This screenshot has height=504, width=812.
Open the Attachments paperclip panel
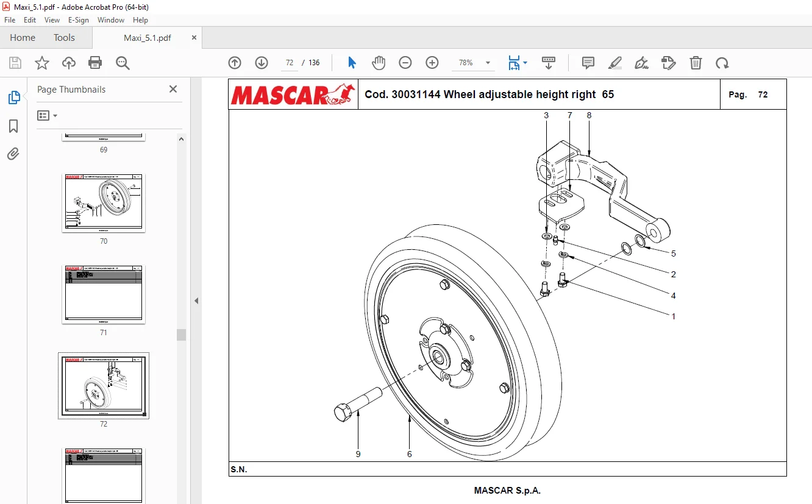point(13,154)
